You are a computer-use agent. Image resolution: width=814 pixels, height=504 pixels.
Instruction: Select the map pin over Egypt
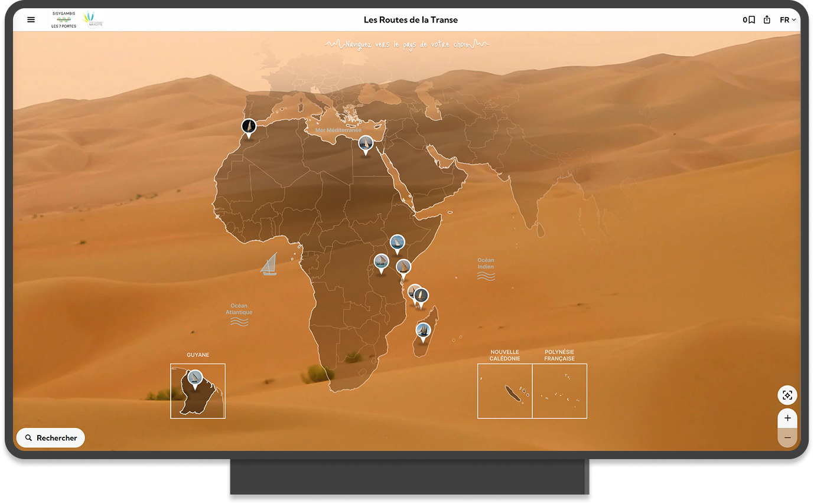click(366, 143)
